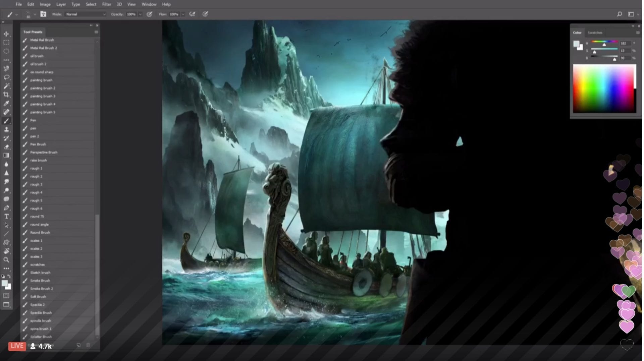Switch to the Swatches tab

tap(595, 33)
